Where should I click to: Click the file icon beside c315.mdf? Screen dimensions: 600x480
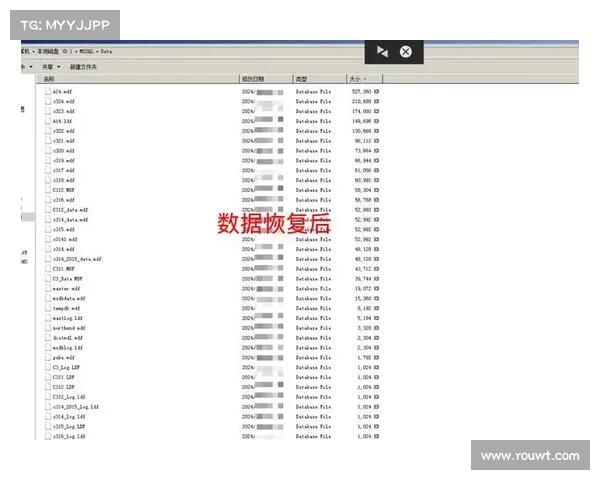tap(48, 229)
